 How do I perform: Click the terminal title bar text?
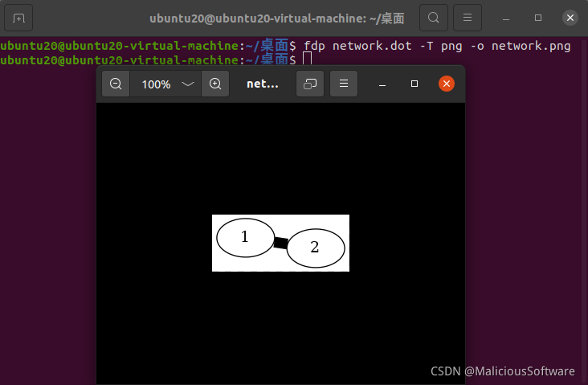(277, 18)
